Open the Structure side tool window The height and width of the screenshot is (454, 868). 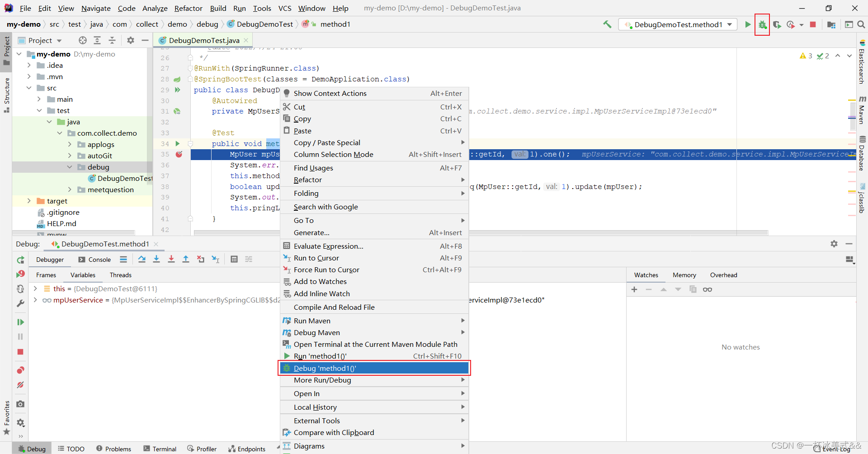point(6,95)
